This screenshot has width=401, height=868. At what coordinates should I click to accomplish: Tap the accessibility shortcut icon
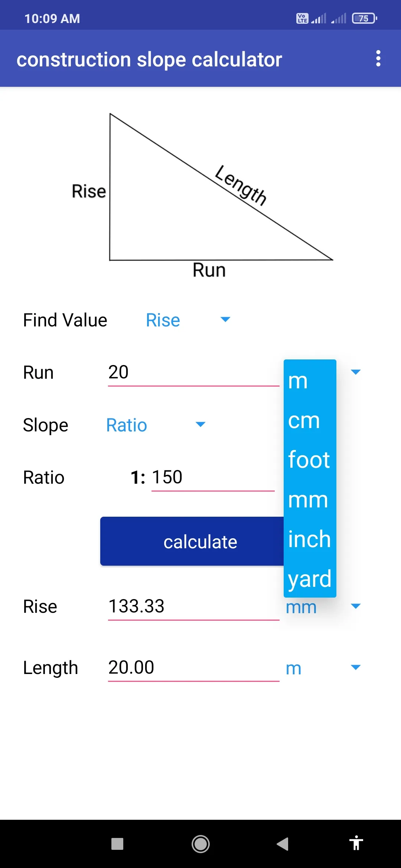356,843
